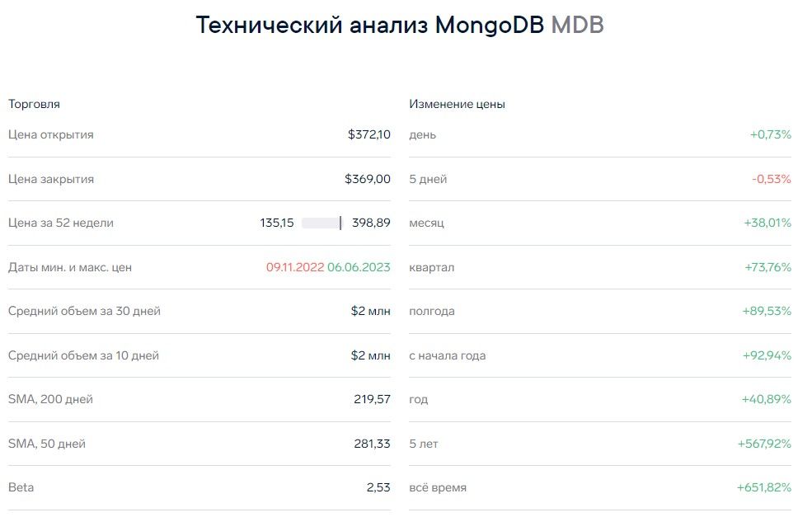This screenshot has width=812, height=517.
Task: Click the year-to-date change +92,94%
Action: (767, 355)
